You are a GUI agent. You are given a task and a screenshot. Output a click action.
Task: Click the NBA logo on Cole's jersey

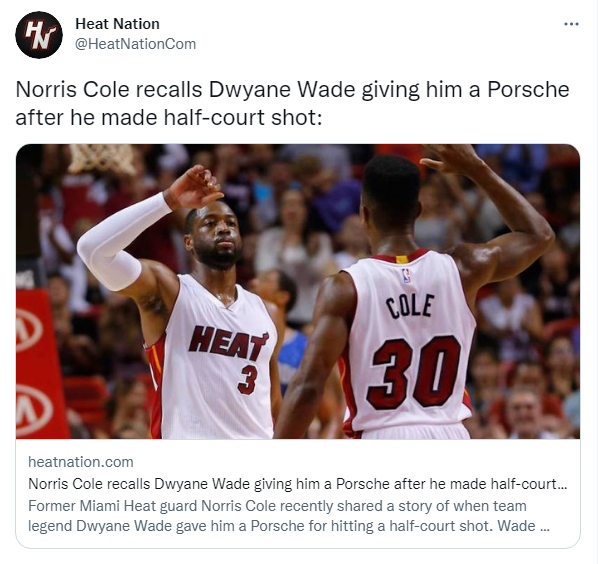(x=407, y=276)
